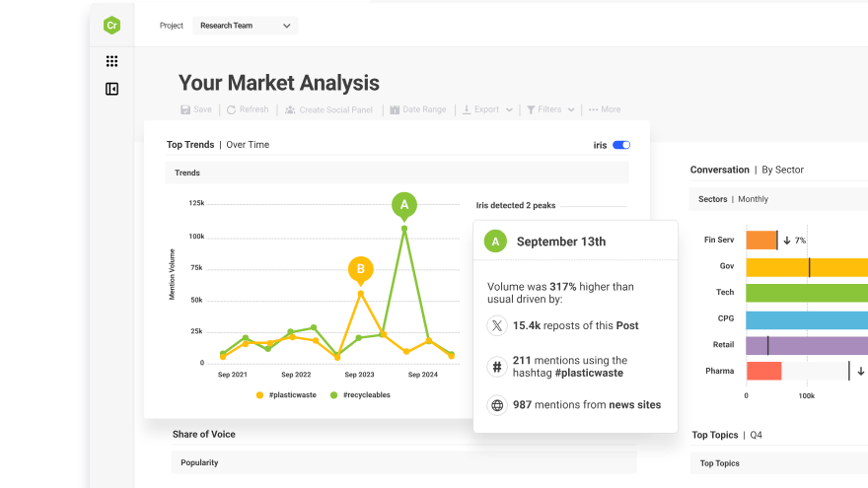Switch to By Sector view
Viewport: 868px width, 488px height.
click(782, 170)
